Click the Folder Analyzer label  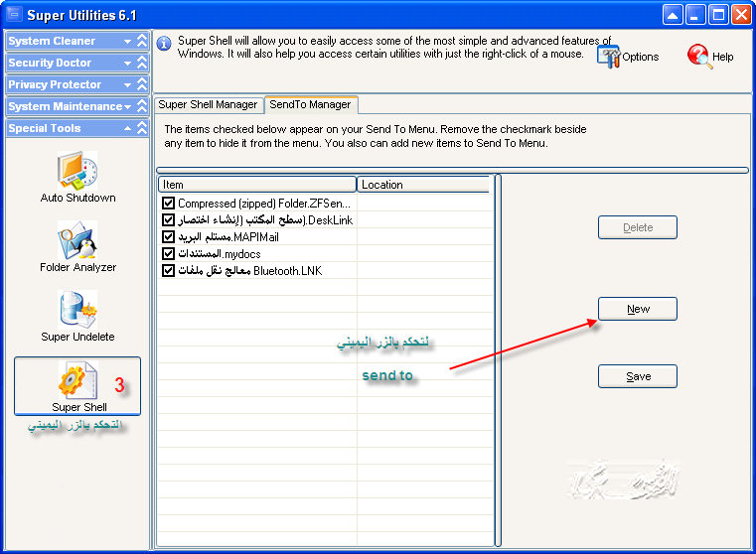(77, 267)
